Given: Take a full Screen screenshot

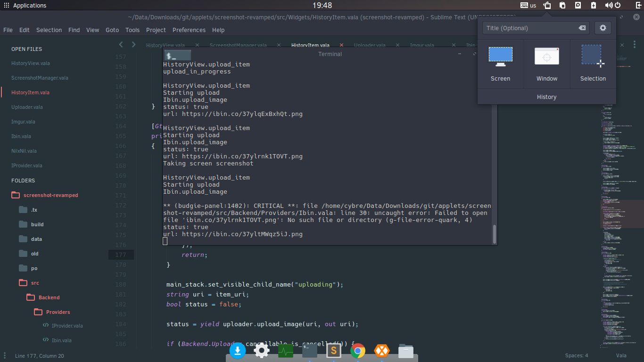Looking at the screenshot, I should (x=500, y=64).
